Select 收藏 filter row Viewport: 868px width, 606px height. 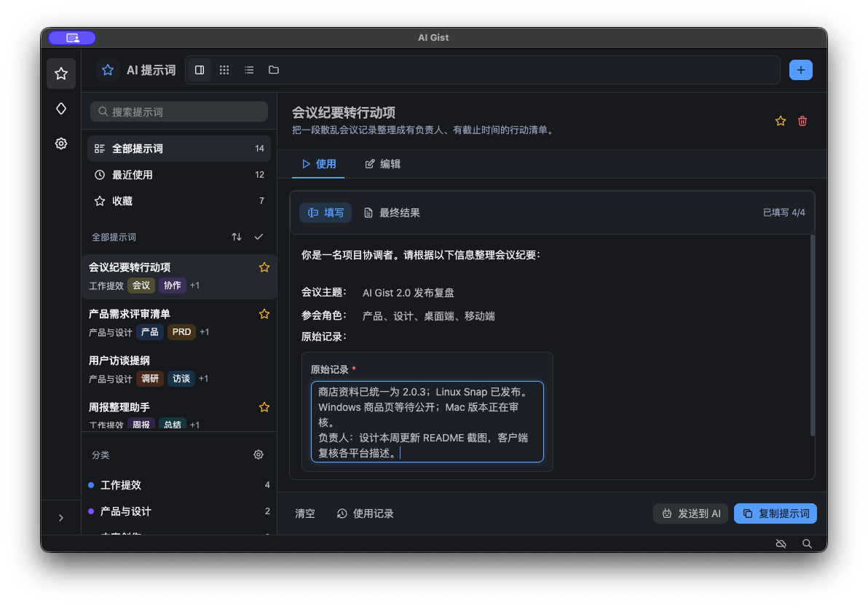[179, 200]
